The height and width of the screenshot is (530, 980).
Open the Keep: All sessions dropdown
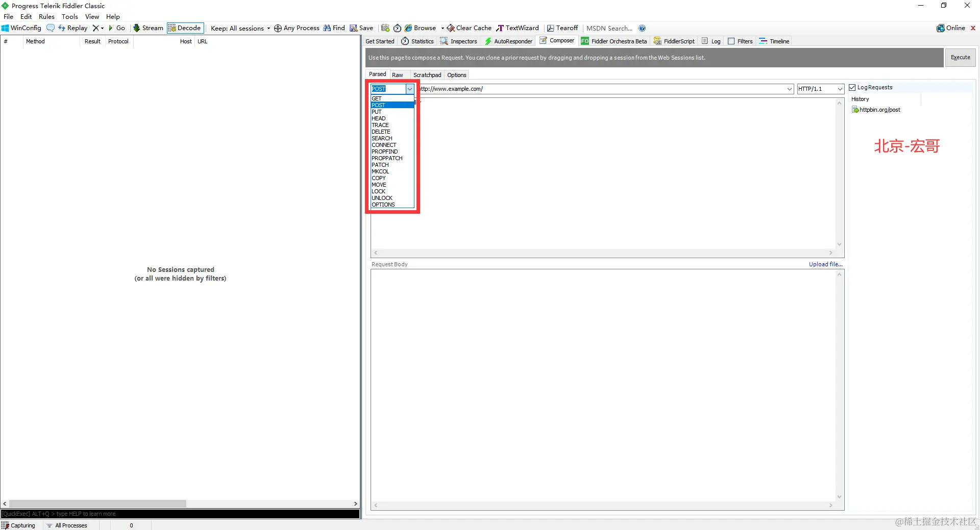click(x=240, y=28)
